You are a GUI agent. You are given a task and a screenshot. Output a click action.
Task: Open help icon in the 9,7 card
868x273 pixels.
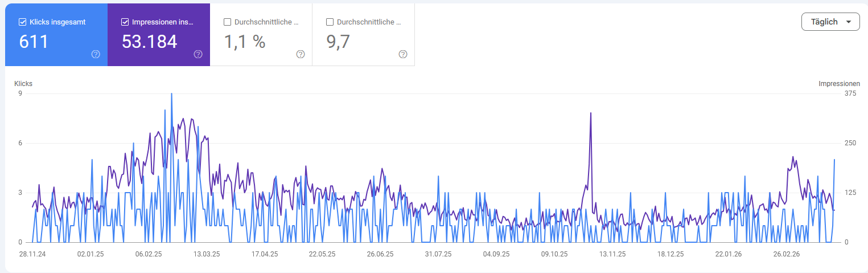click(x=403, y=54)
